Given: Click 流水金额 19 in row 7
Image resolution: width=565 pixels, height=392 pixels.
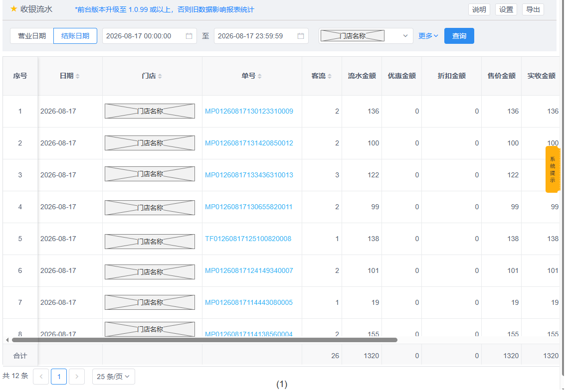Looking at the screenshot, I should pos(375,302).
